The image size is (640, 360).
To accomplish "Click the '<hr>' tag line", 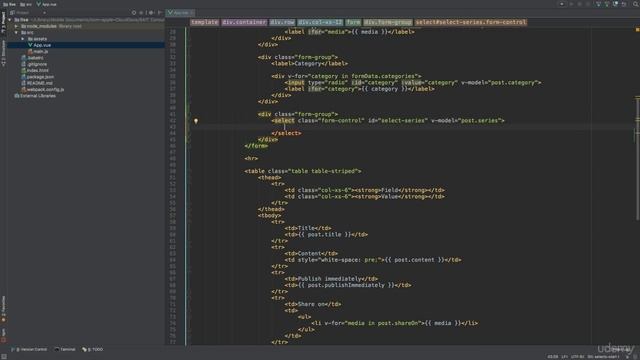I will point(251,158).
